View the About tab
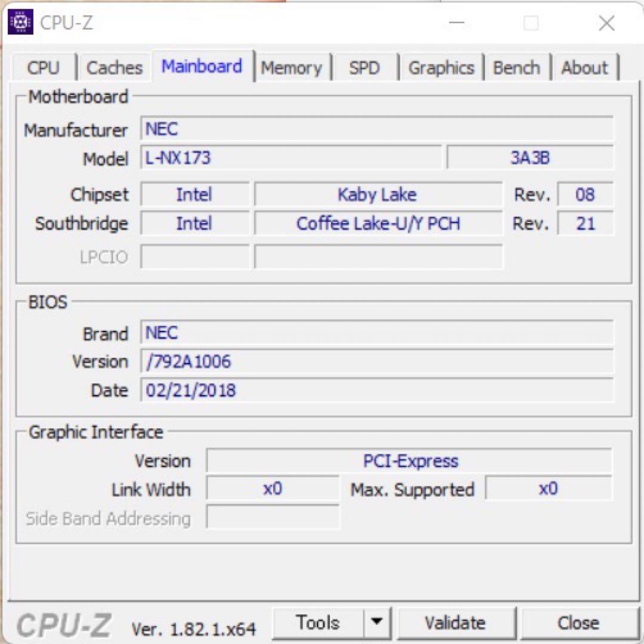 click(x=585, y=67)
